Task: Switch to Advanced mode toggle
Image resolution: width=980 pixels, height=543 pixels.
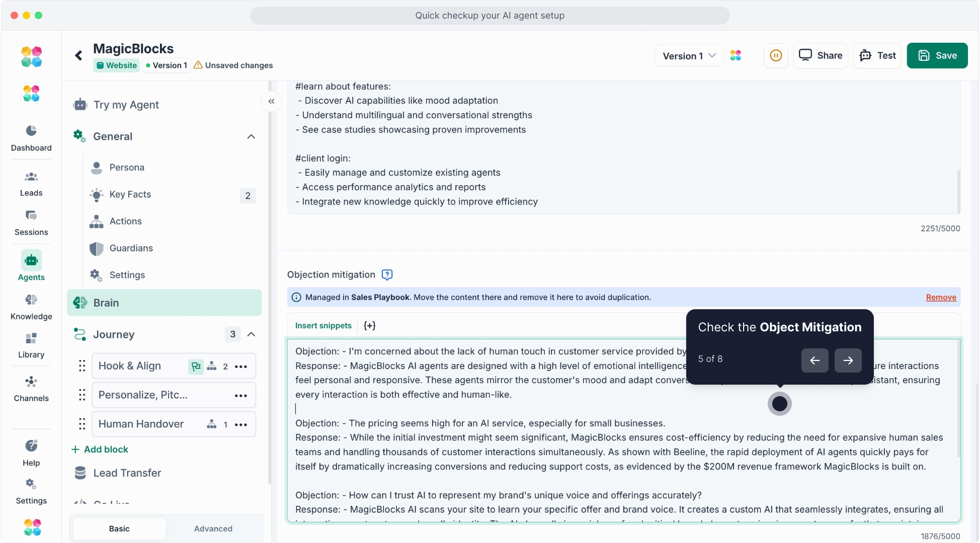Action: pyautogui.click(x=213, y=528)
